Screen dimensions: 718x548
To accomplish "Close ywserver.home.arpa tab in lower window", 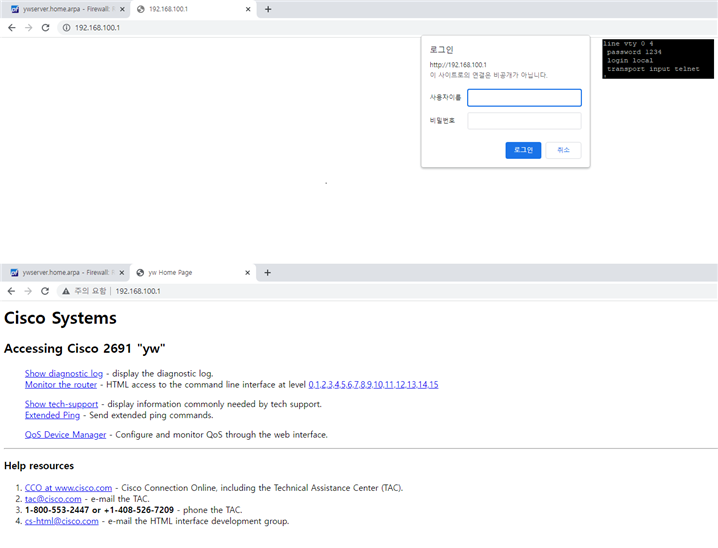I will 122,273.
